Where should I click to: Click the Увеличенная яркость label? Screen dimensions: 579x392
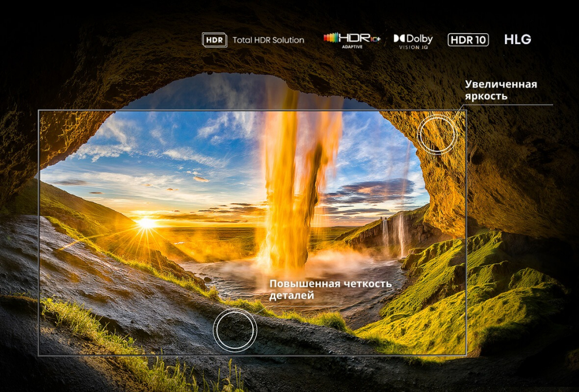pos(500,90)
